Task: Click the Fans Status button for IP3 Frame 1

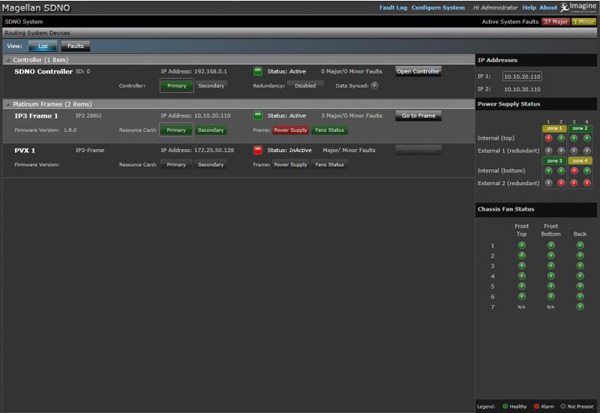Action: pos(329,130)
